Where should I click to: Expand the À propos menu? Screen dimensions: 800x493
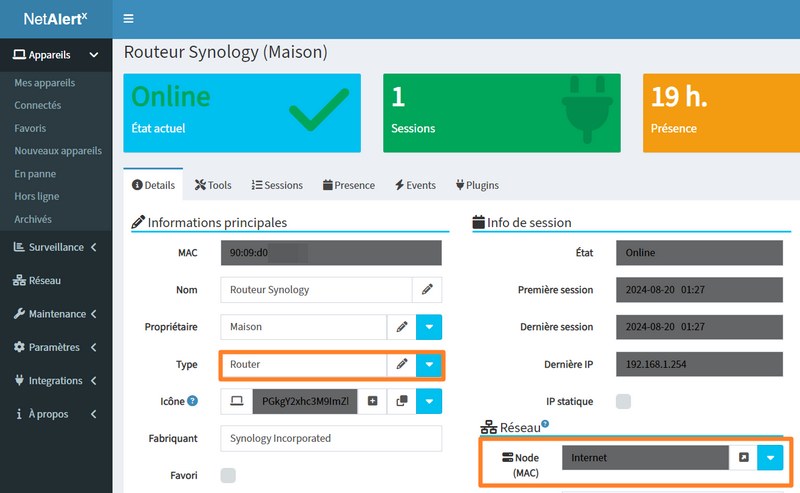[56, 414]
